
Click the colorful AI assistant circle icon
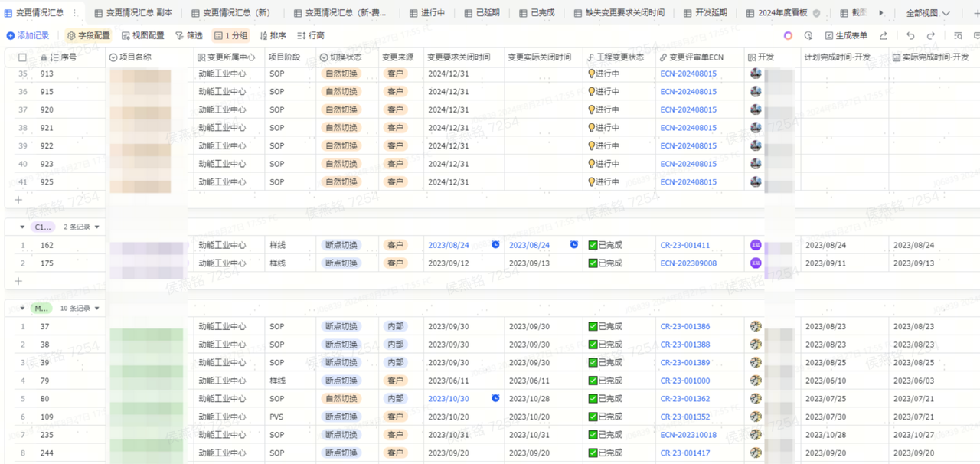tap(788, 36)
